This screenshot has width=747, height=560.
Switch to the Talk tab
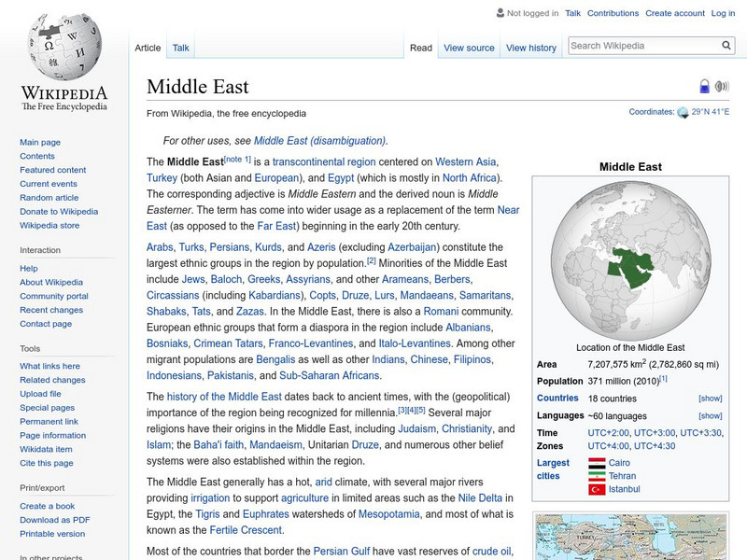(180, 48)
